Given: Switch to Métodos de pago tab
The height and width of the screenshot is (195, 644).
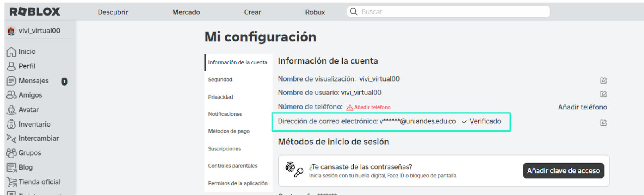Looking at the screenshot, I should (x=229, y=131).
